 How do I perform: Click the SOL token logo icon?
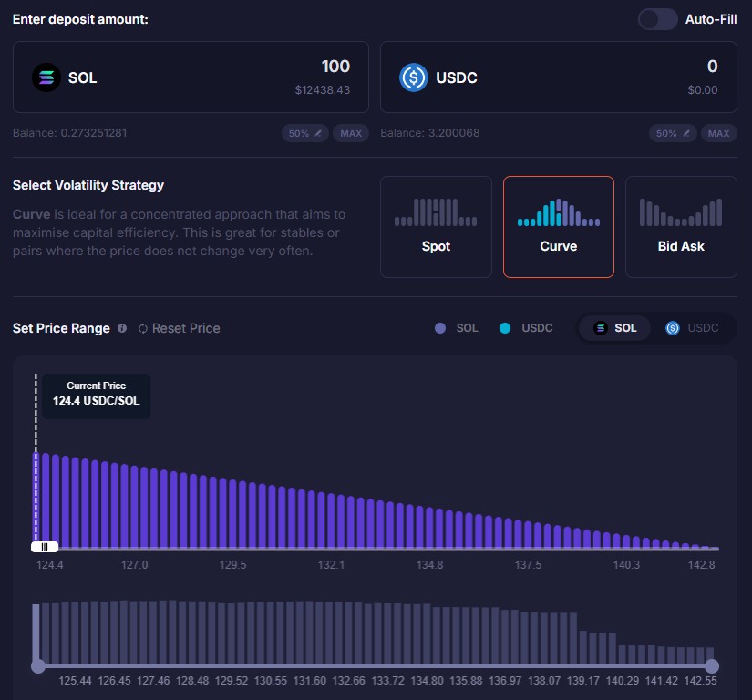tap(46, 77)
